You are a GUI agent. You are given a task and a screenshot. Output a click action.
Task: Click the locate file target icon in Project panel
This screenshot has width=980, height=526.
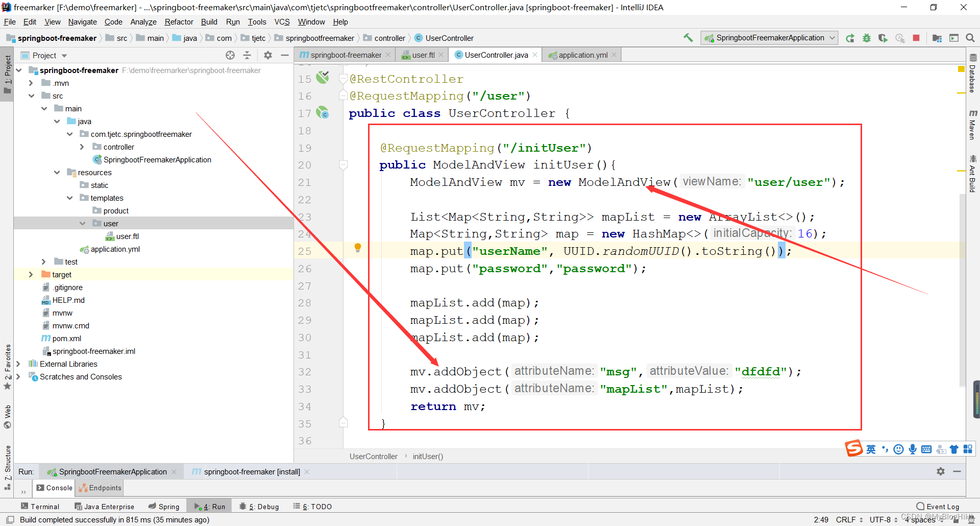[x=230, y=55]
